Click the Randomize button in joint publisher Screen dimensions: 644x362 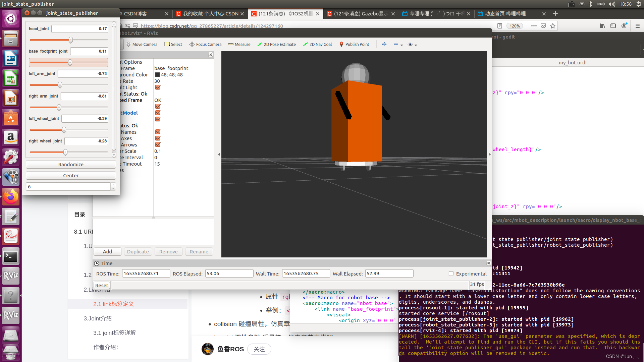(x=71, y=164)
